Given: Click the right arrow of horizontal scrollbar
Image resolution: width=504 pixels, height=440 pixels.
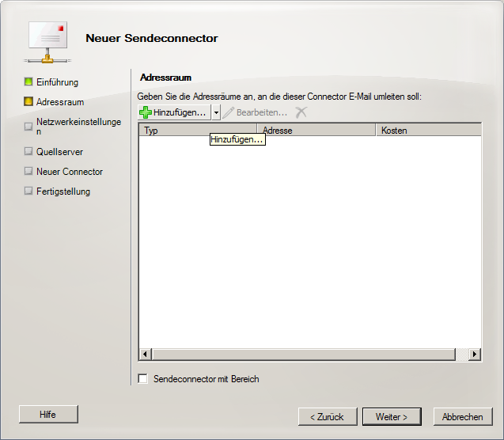Looking at the screenshot, I should click(475, 355).
